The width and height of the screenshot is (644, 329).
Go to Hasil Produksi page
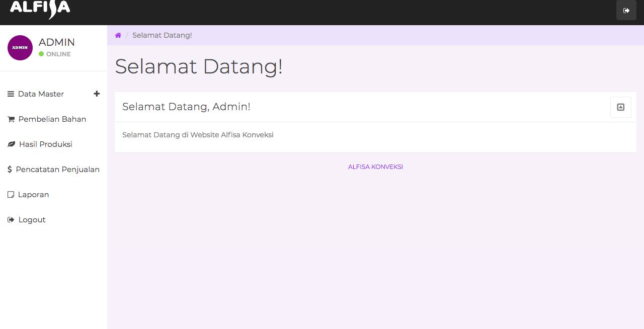[46, 144]
